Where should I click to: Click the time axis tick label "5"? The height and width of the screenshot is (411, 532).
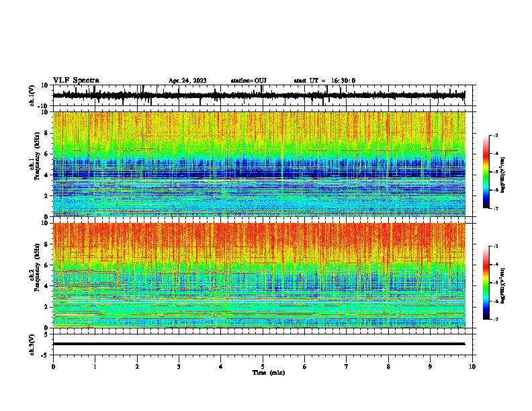click(263, 367)
